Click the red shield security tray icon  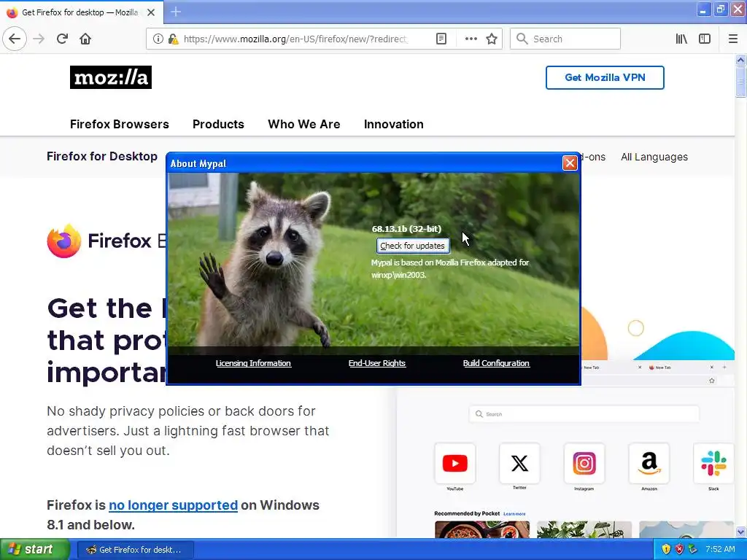(679, 550)
